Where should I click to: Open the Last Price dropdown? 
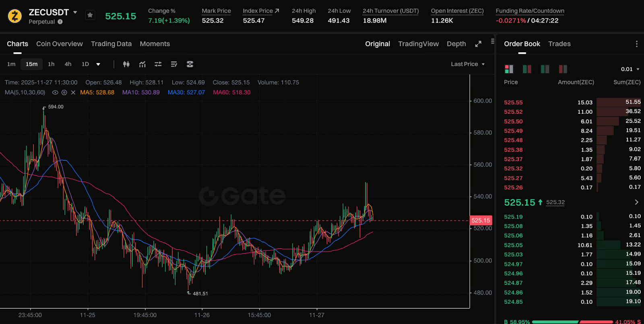[468, 64]
